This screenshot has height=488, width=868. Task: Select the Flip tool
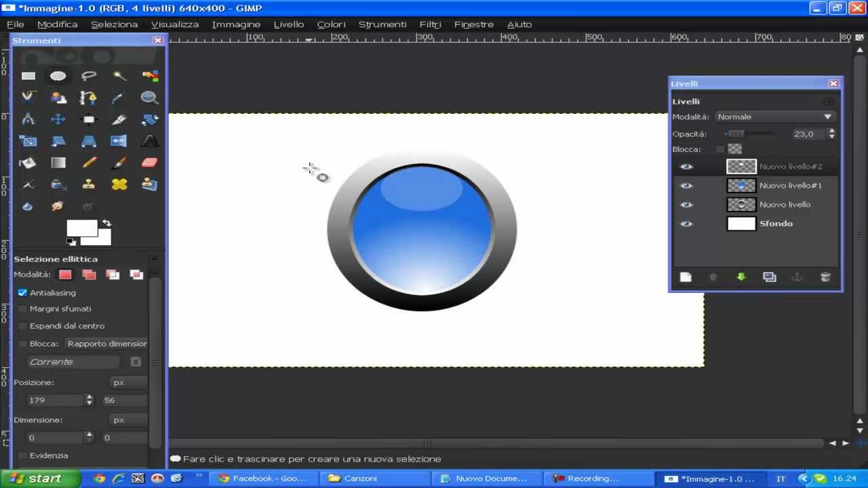(119, 141)
